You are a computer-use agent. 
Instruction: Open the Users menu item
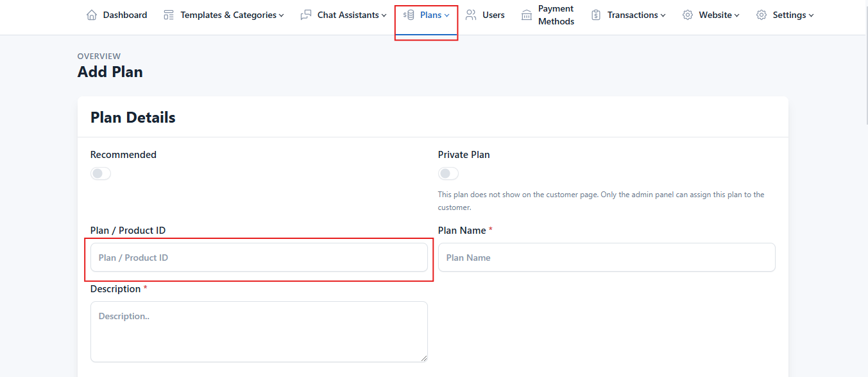tap(493, 15)
